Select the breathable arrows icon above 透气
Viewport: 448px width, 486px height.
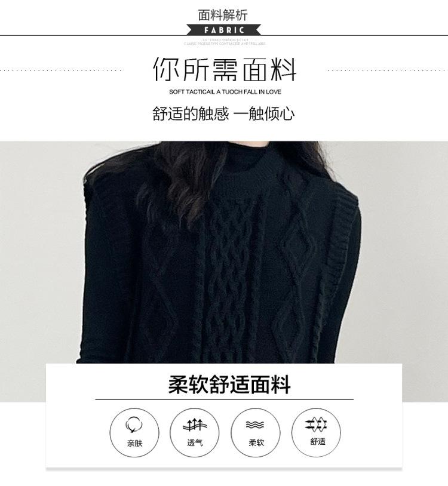click(x=195, y=425)
